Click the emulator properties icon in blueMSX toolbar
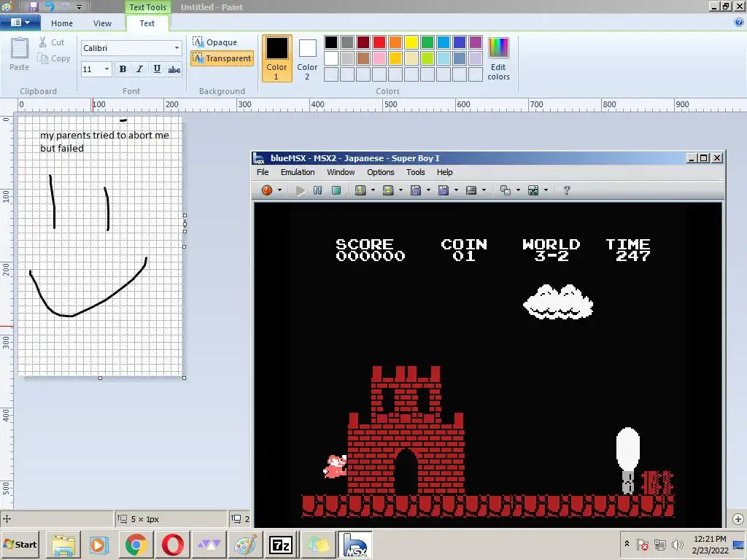Image resolution: width=747 pixels, height=560 pixels. [x=533, y=190]
